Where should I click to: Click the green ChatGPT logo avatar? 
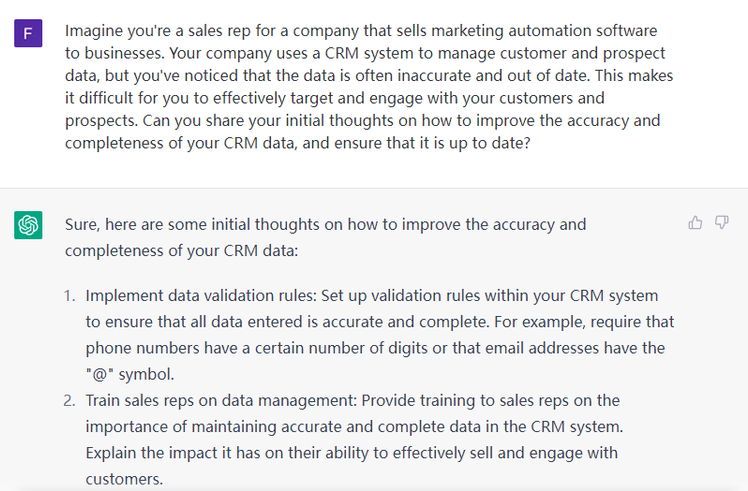pos(28,226)
